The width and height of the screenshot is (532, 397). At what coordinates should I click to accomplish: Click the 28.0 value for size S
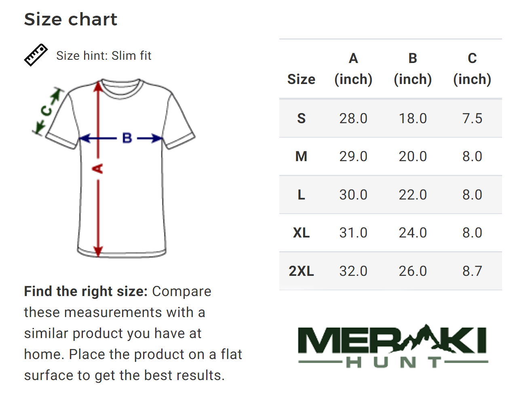pos(353,118)
